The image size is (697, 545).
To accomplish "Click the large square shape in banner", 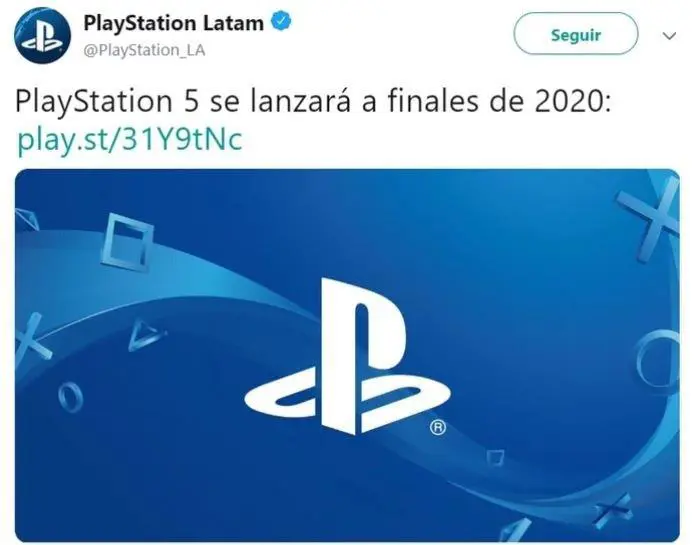I will [x=128, y=242].
